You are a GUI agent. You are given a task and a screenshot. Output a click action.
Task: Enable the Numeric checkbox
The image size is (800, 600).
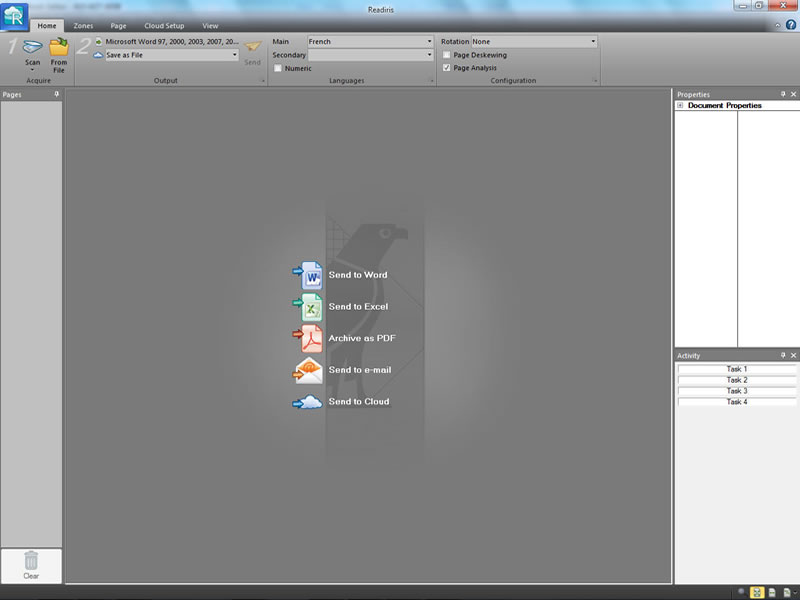tap(278, 69)
